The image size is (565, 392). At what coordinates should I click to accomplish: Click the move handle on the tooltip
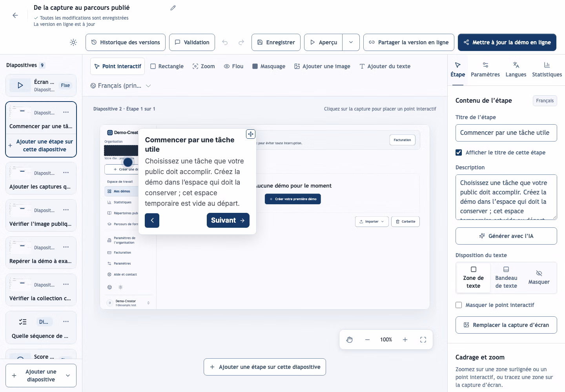pyautogui.click(x=251, y=134)
